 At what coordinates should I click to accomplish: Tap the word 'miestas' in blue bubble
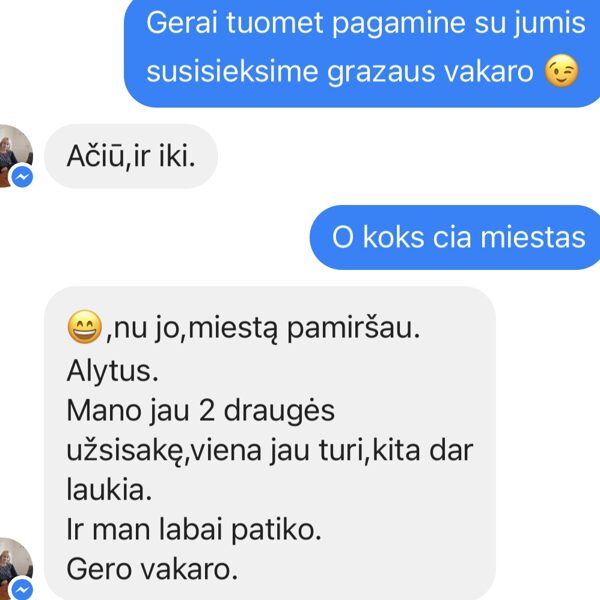pyautogui.click(x=533, y=238)
